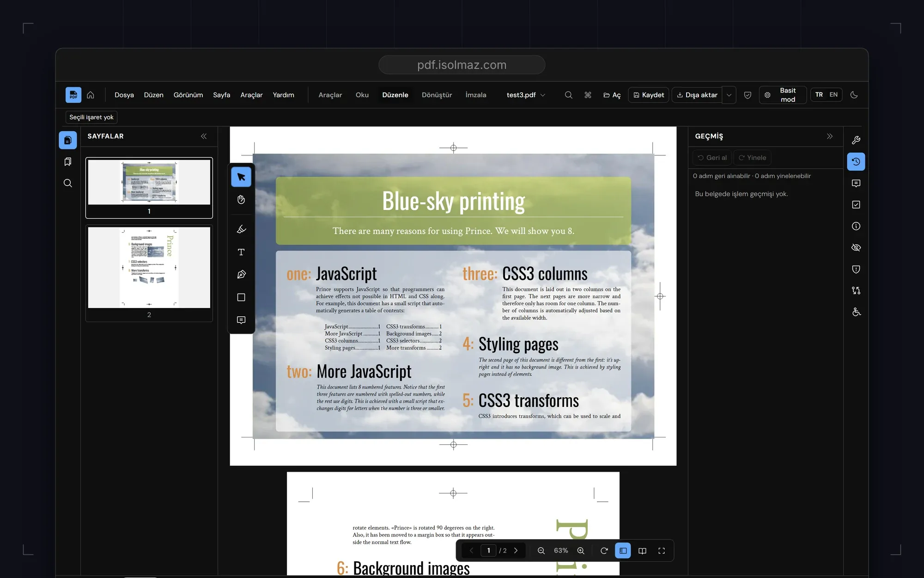Zoom out with the minus magnifier
Viewport: 924px width, 578px height.
(541, 551)
